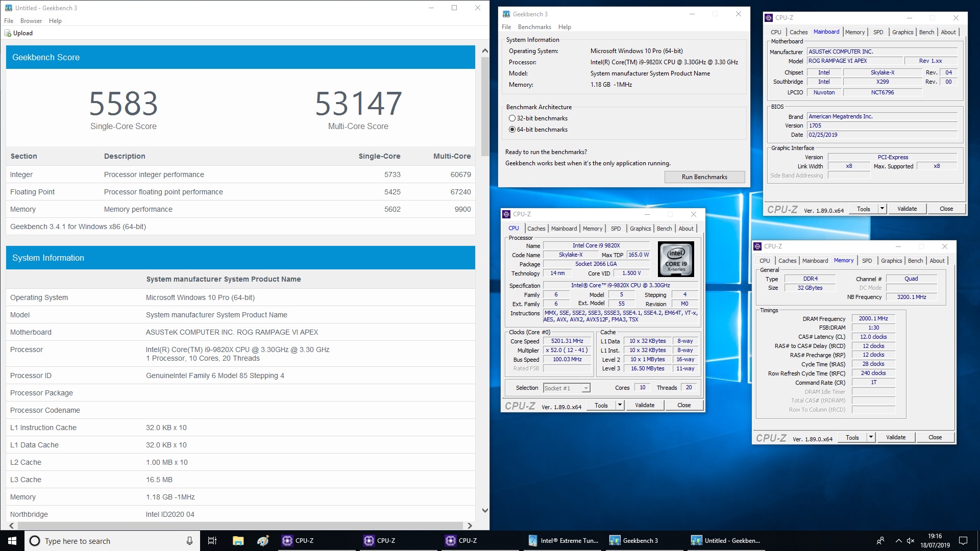Expand Tools dropdown arrow in Memory CPU-Z window

click(871, 437)
